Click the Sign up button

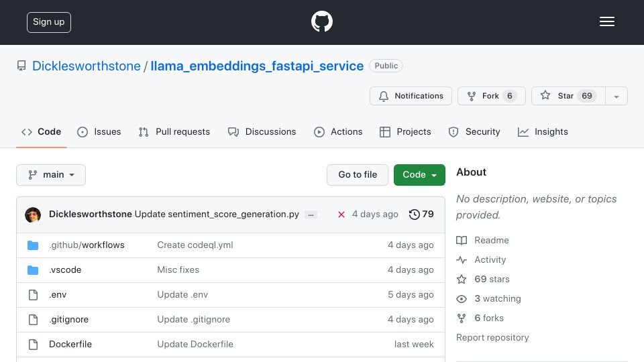click(49, 22)
